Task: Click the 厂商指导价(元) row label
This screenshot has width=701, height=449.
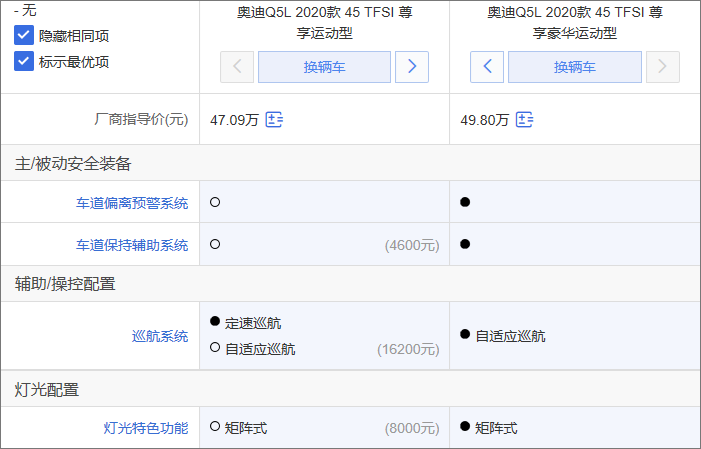Action: tap(141, 119)
